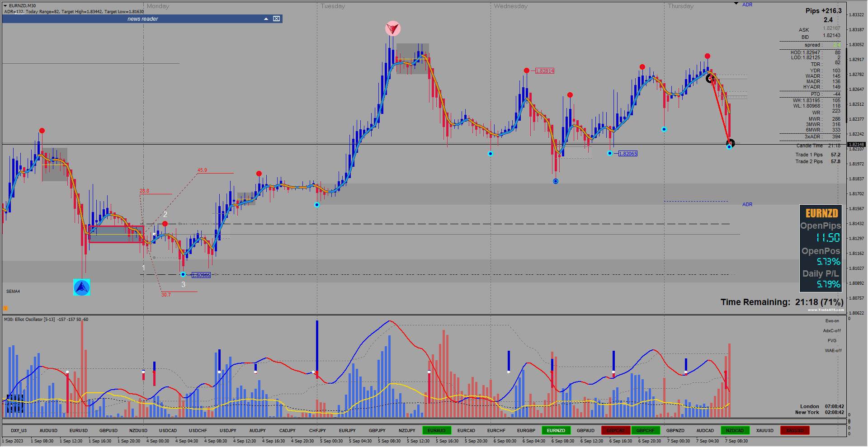The height and width of the screenshot is (447, 868).
Task: Select the 1.82814 price label
Action: (544, 71)
